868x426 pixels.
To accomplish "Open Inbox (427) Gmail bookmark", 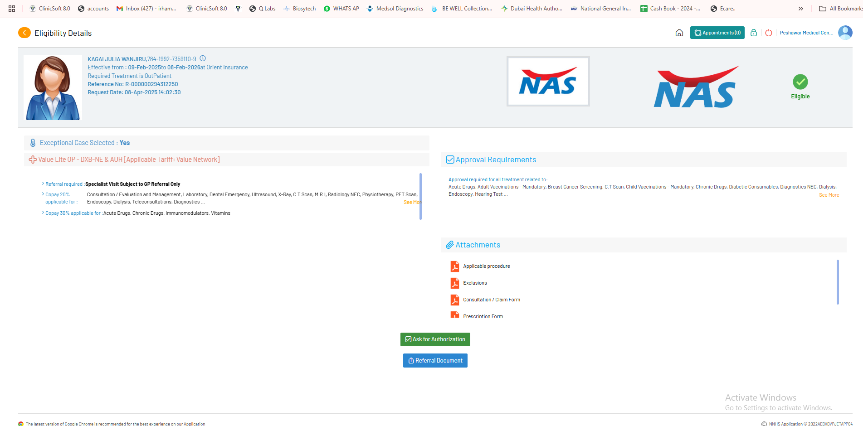I will coord(146,9).
